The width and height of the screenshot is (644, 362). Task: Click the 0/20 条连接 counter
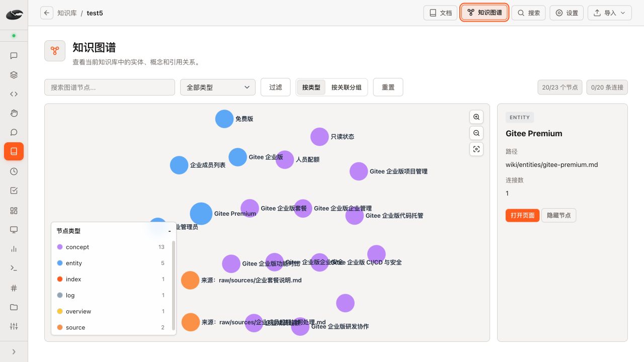pos(607,87)
